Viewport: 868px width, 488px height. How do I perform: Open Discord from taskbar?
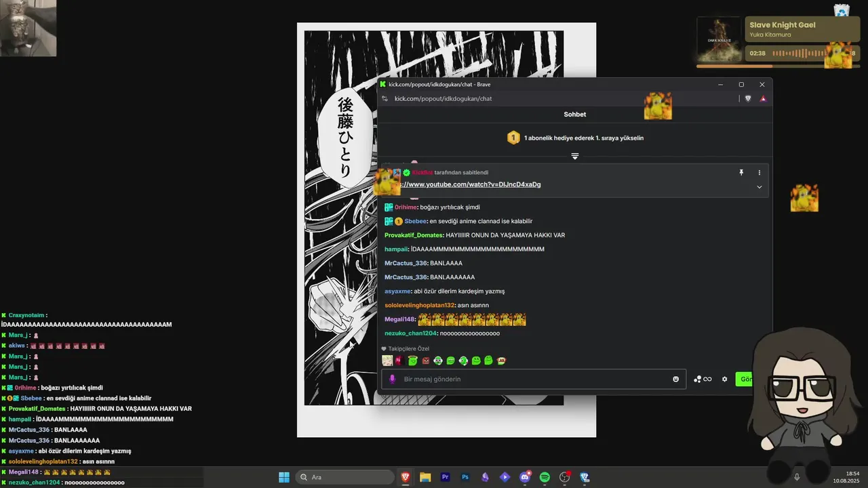pyautogui.click(x=525, y=477)
